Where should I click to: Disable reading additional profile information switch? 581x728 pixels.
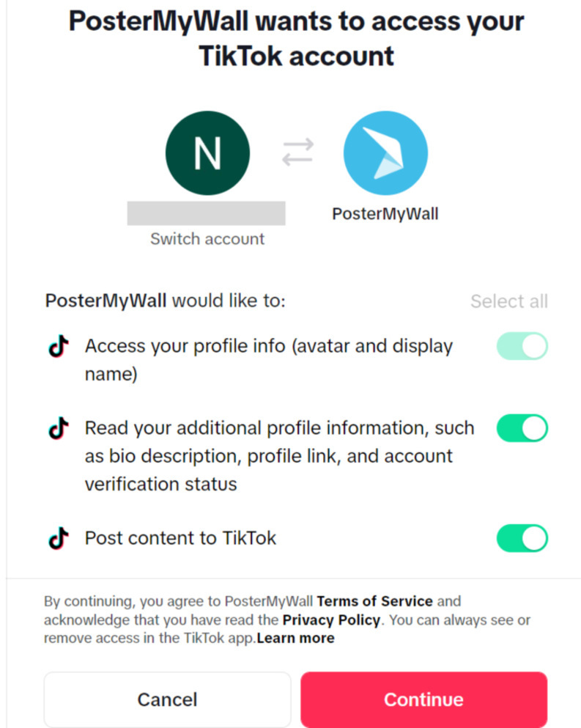point(522,428)
